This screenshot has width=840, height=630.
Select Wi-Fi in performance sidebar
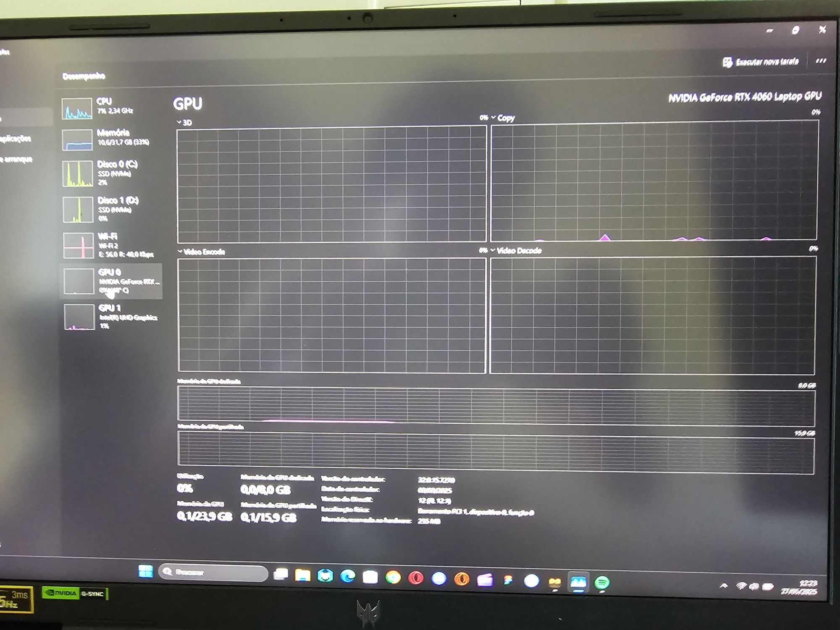click(x=111, y=245)
